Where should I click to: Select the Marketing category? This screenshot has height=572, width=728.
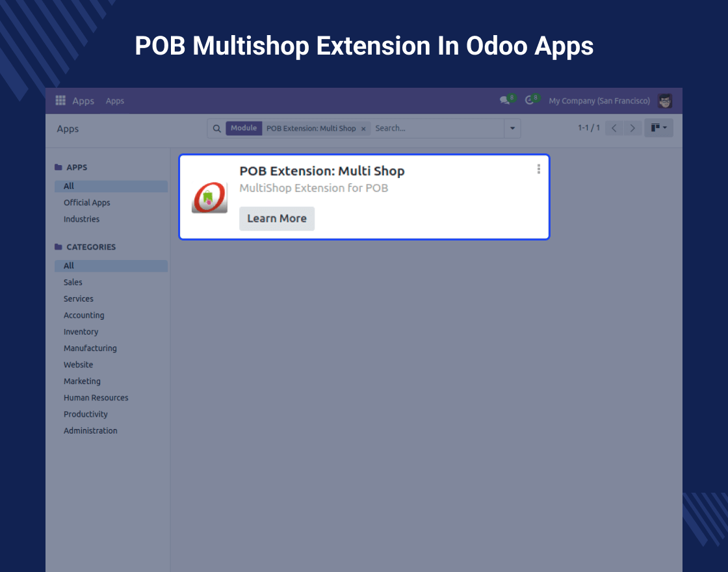click(x=82, y=381)
